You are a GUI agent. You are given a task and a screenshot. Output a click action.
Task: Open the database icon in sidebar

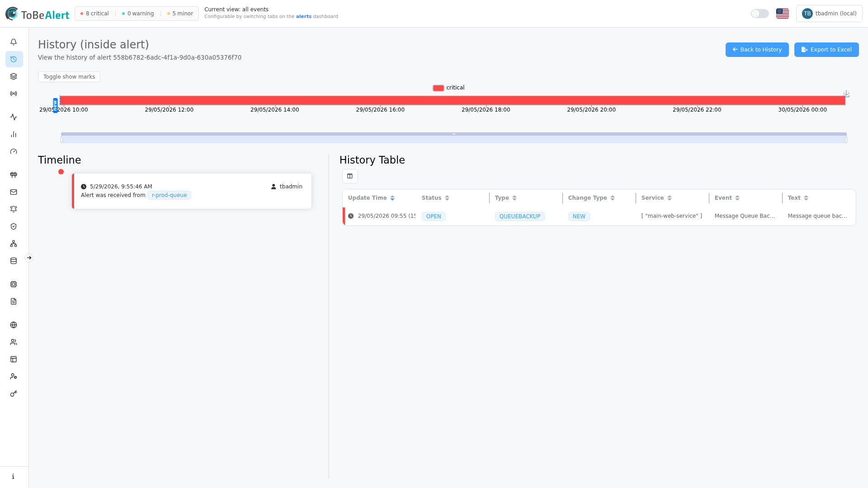pos(14,261)
